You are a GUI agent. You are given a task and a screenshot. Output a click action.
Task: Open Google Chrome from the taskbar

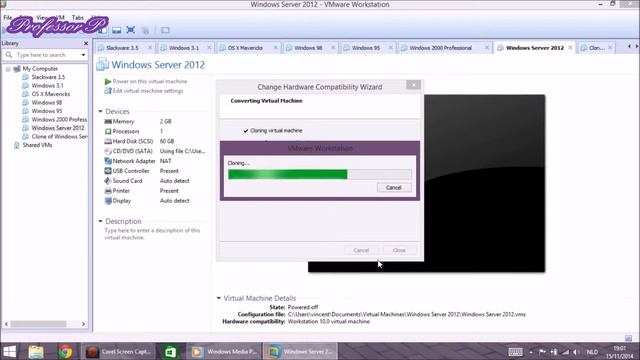coord(65,351)
